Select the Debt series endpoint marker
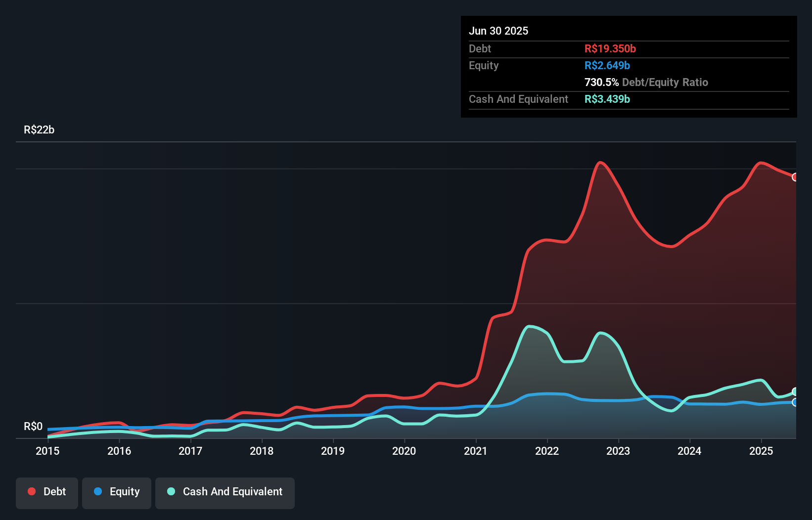The width and height of the screenshot is (812, 520). point(795,176)
